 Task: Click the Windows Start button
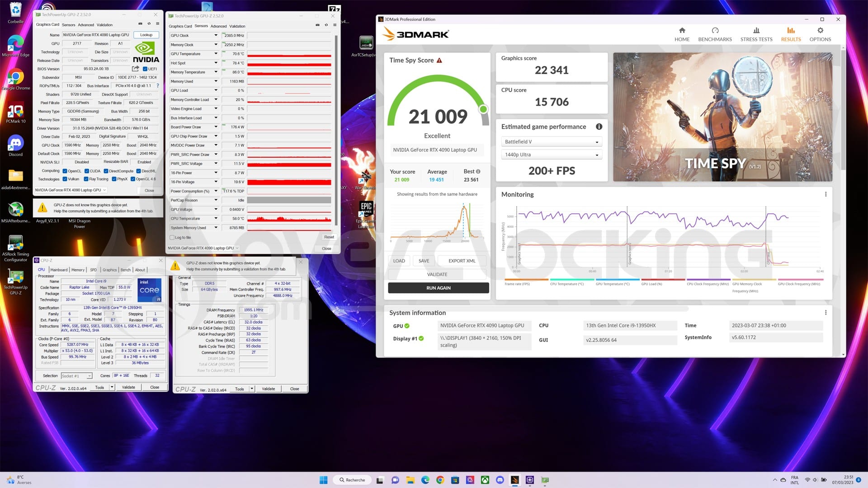(x=323, y=480)
